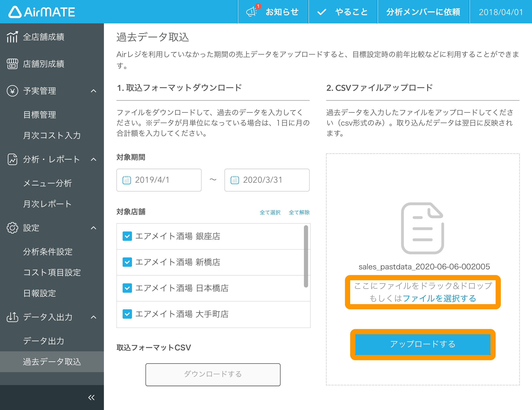The image size is (532, 410).
Task: Click heading 1. 取込フォーマットダウンロード
Action: (179, 88)
